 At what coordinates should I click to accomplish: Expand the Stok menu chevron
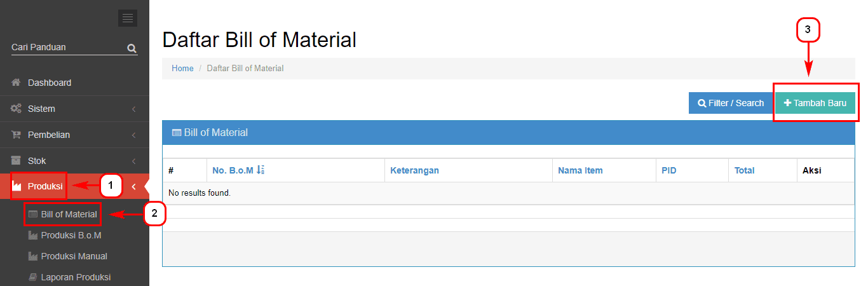[x=133, y=161]
